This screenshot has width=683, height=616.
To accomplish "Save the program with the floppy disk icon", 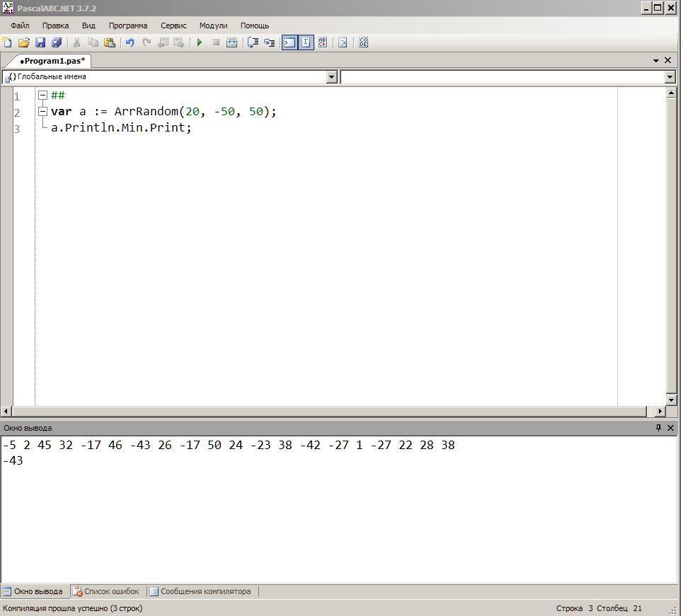I will [x=40, y=42].
